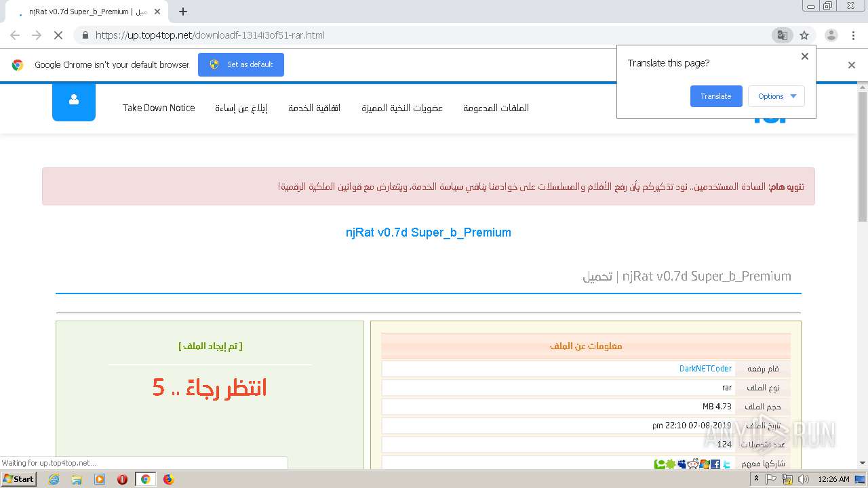Click the file size MB 4.73 value
Viewport: 868px width, 488px height.
click(717, 407)
